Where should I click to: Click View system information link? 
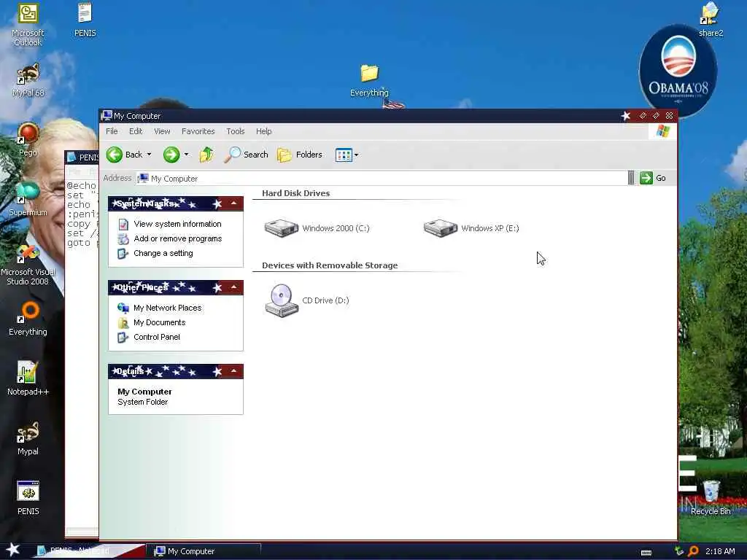pyautogui.click(x=177, y=224)
